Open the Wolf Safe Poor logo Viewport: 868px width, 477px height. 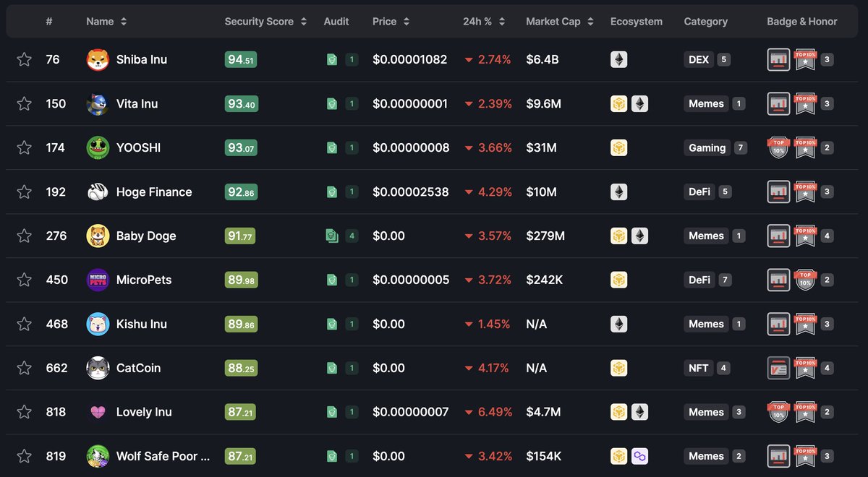click(98, 456)
